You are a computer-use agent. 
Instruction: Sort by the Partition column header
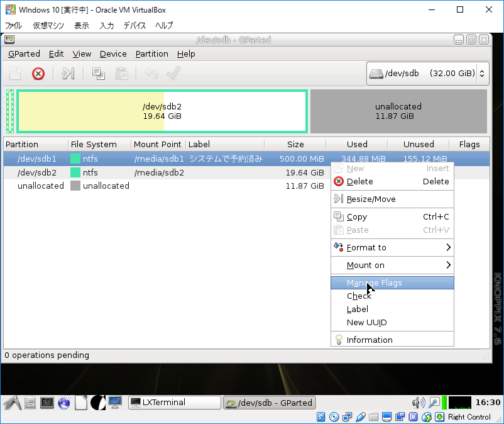(x=36, y=144)
